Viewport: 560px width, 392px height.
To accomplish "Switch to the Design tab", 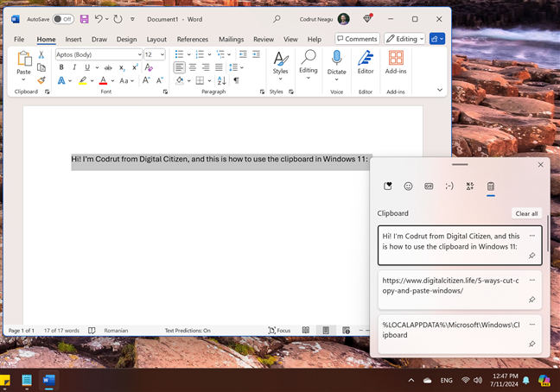I will point(126,39).
